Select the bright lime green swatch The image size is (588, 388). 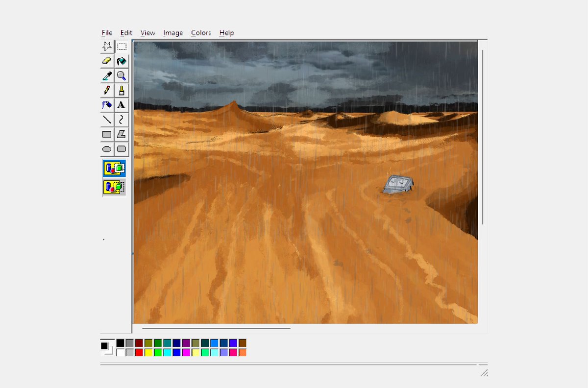point(158,352)
